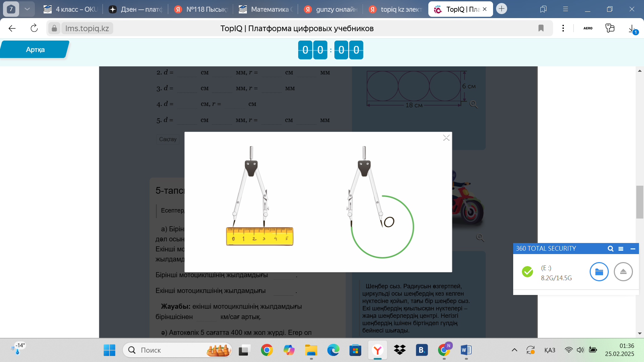644x362 pixels.
Task: Close the compass image popup
Action: tap(446, 138)
